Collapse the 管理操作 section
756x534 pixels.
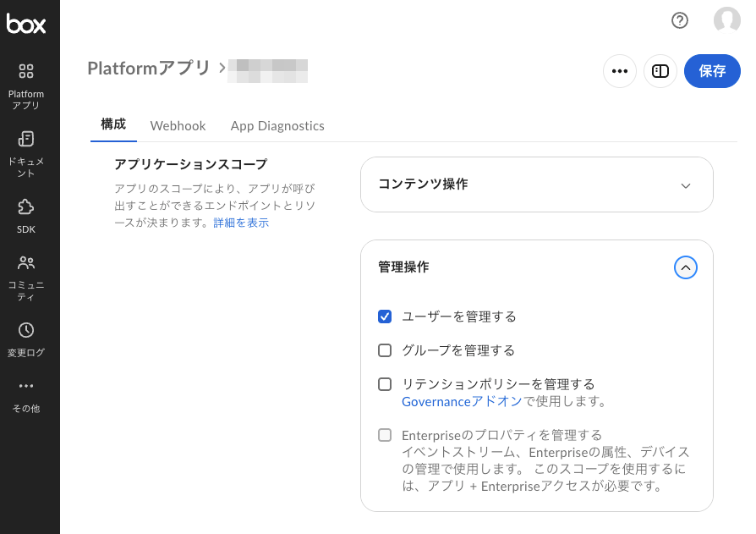(x=685, y=267)
